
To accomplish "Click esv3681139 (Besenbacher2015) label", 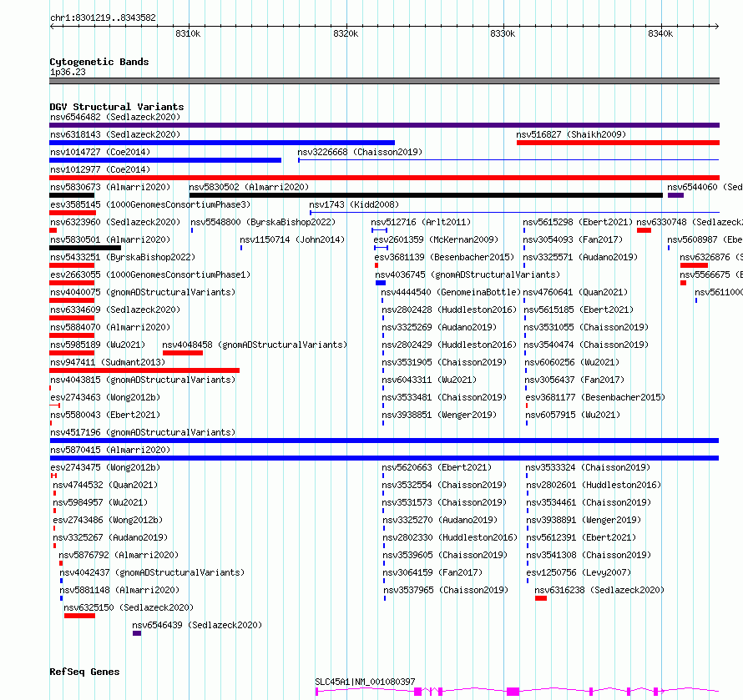I will coord(444,257).
